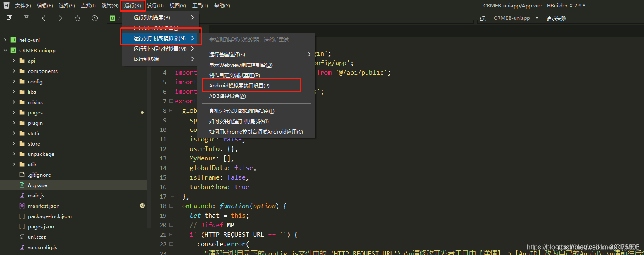Go forward with the right arrow icon

click(61, 18)
